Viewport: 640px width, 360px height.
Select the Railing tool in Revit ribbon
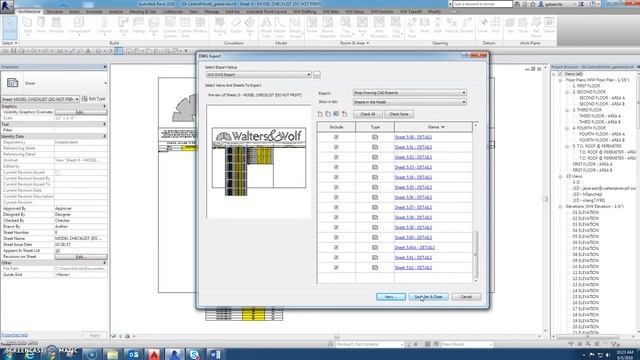(x=220, y=26)
